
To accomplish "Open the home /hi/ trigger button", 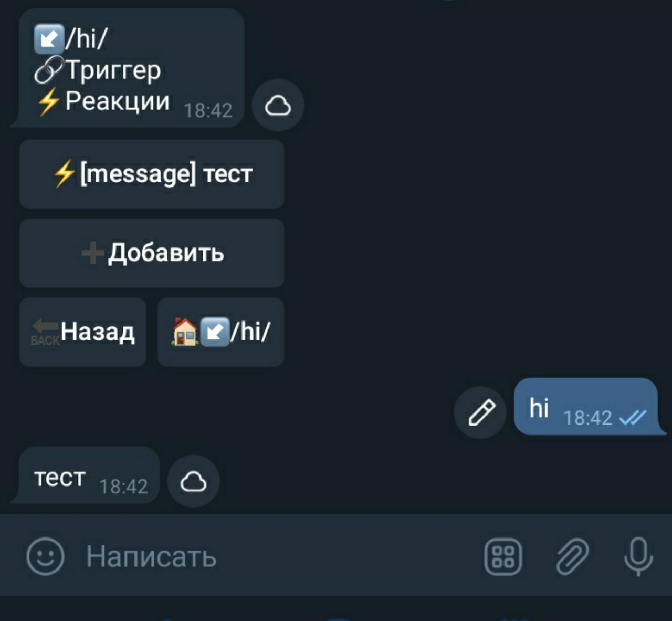I will pyautogui.click(x=221, y=332).
